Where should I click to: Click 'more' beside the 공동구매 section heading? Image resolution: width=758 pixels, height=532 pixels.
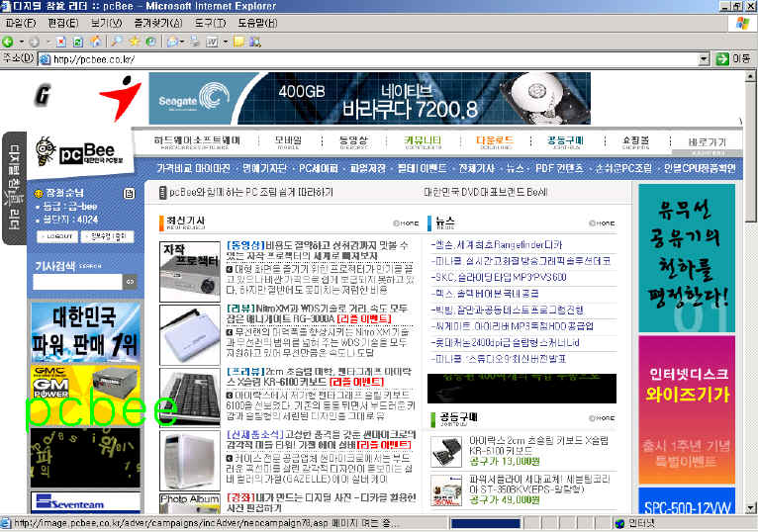click(602, 418)
